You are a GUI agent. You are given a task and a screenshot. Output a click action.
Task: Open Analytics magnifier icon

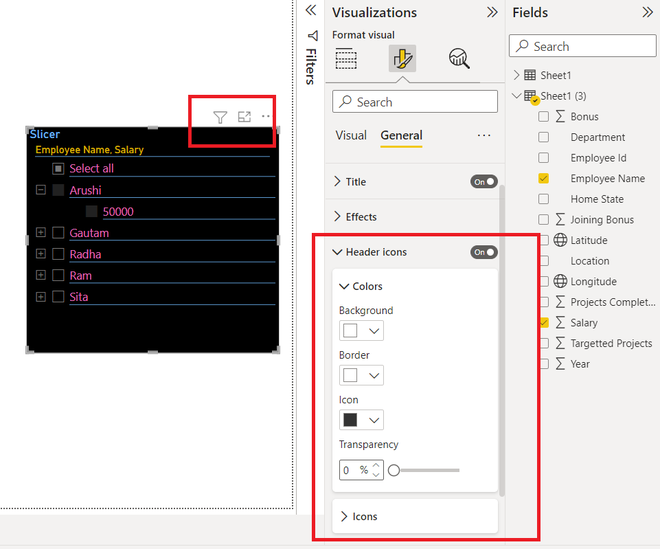pos(459,58)
